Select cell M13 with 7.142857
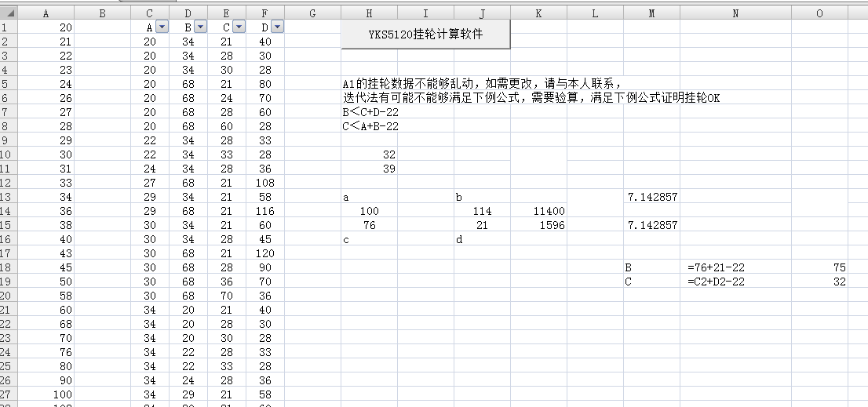868x407 pixels. (651, 197)
